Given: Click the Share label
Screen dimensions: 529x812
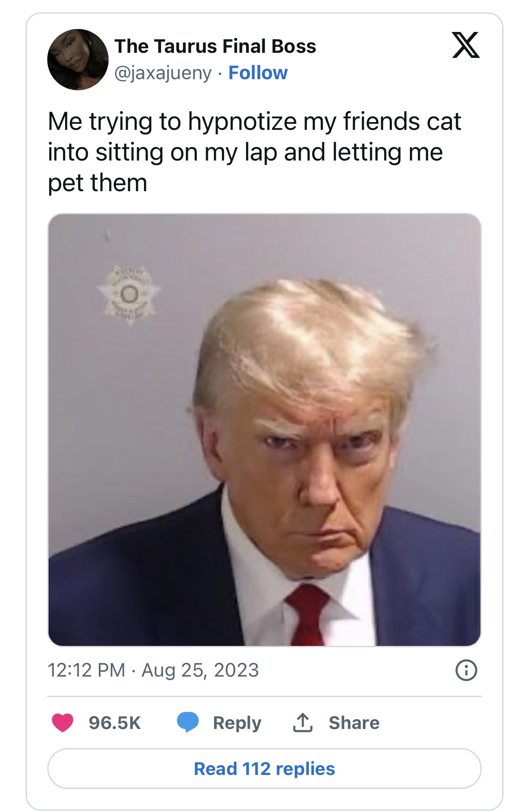Looking at the screenshot, I should tap(354, 723).
